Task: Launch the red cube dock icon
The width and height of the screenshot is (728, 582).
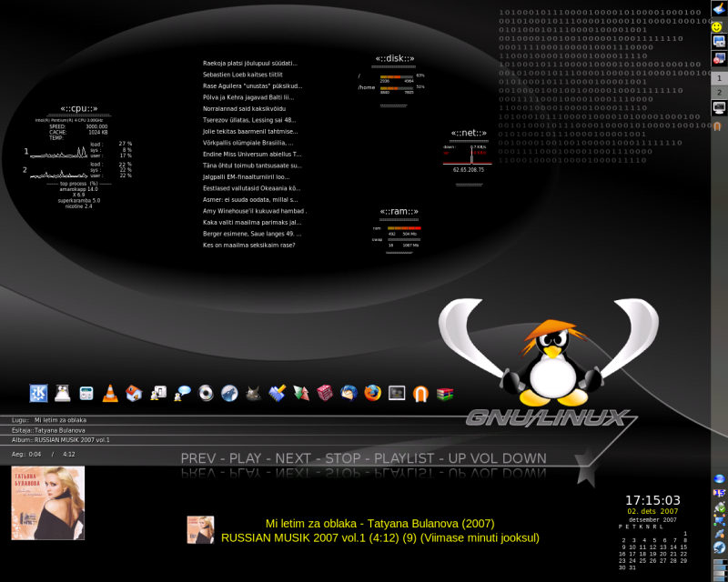Action: tap(325, 394)
